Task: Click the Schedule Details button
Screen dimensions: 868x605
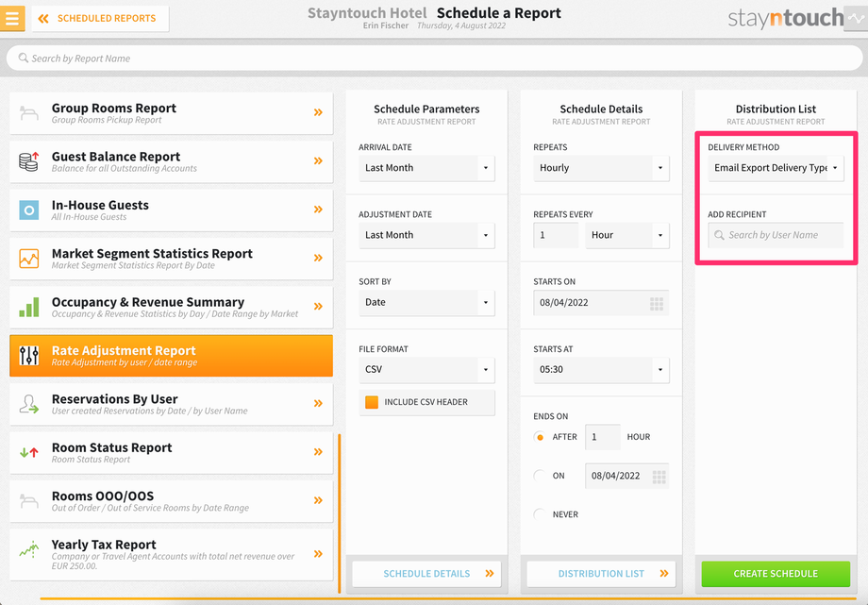Action: pos(426,574)
